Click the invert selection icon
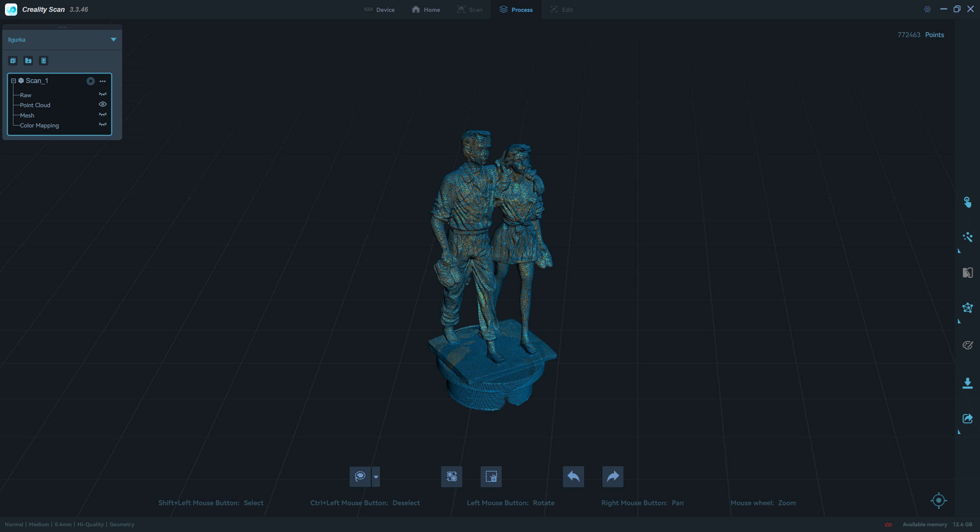This screenshot has height=532, width=980. (x=452, y=477)
